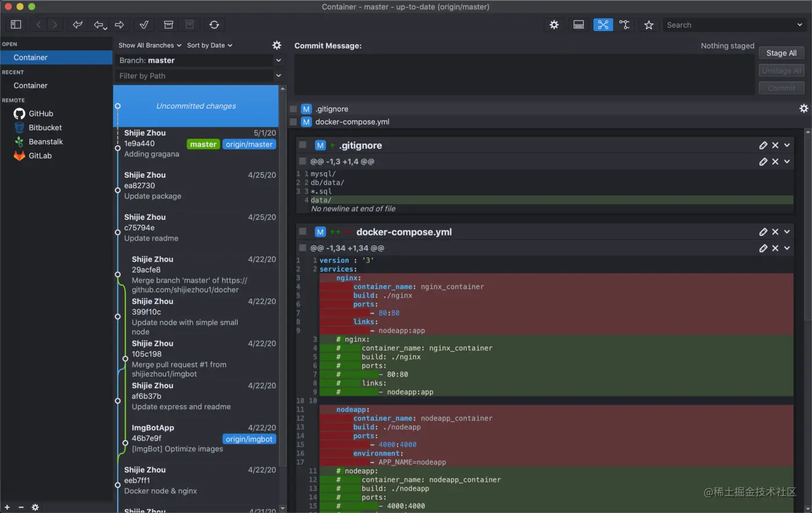Click the Pop Stash toolbar icon
This screenshot has height=513, width=812.
[x=190, y=24]
